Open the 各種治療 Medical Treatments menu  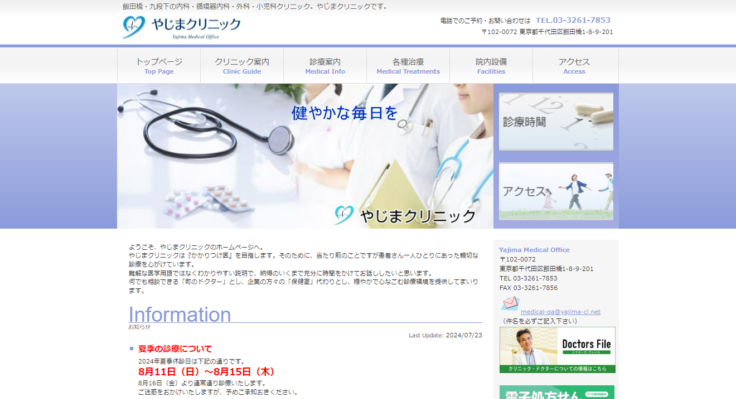[408, 66]
